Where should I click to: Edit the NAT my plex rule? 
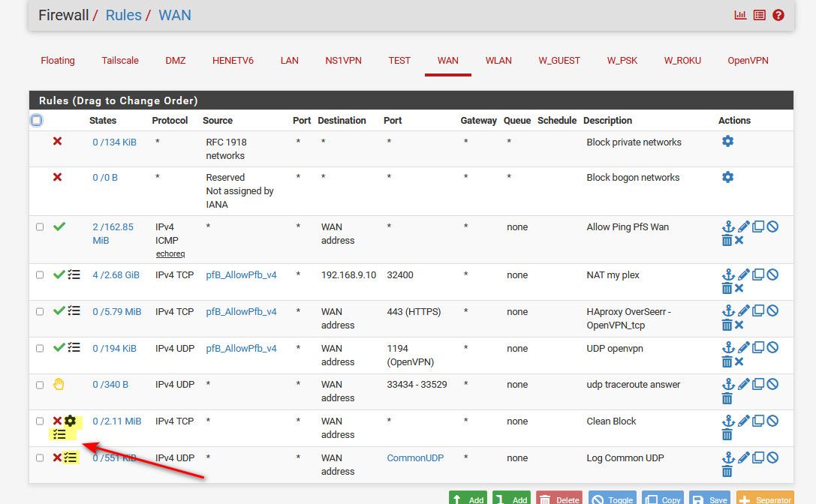point(744,274)
